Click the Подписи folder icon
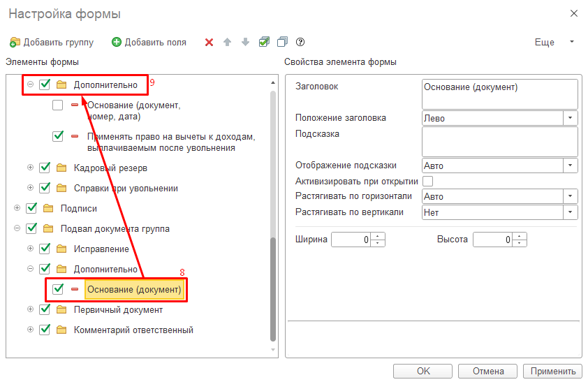588x382 pixels. click(x=48, y=208)
